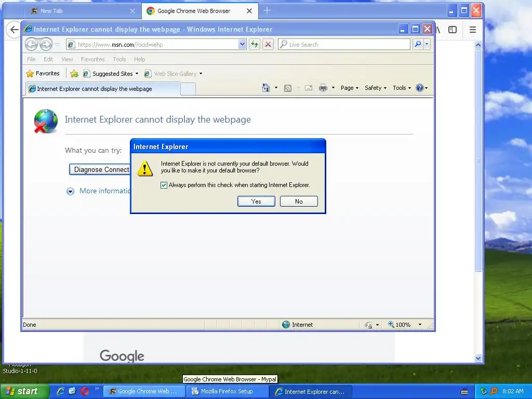Click No in the default browser dialog
This screenshot has height=399, width=532.
click(x=299, y=201)
